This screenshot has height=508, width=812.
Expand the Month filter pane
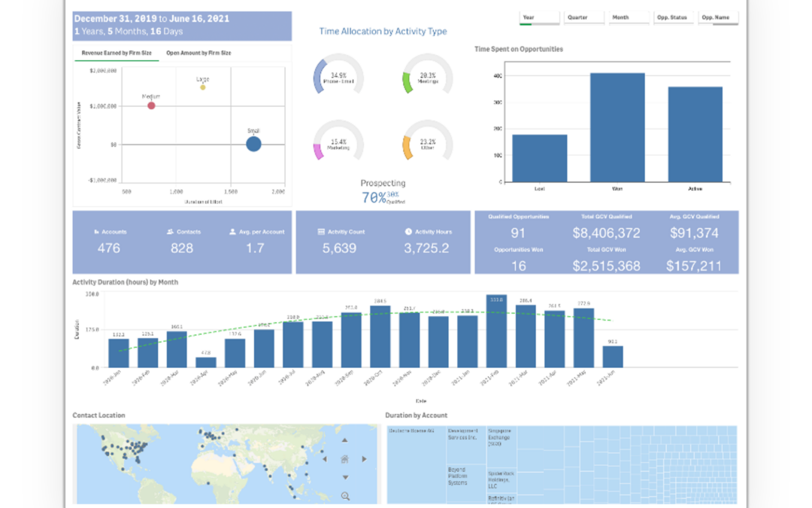click(629, 17)
